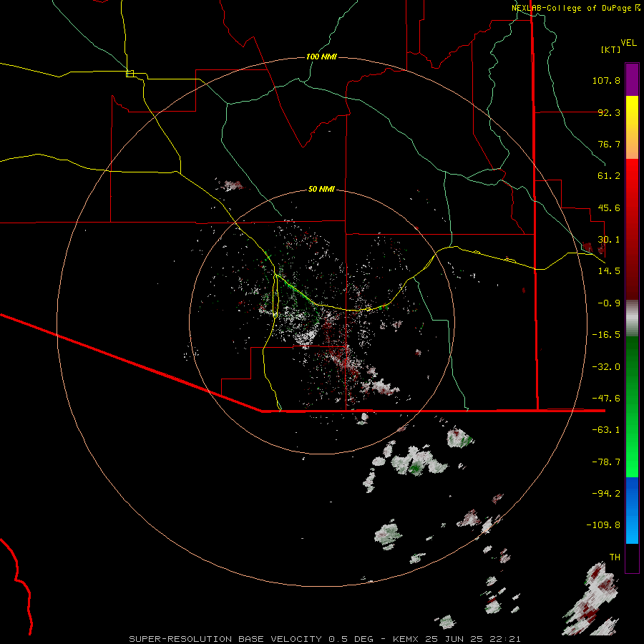The height and width of the screenshot is (644, 644).
Task: Click the 45.6 velocity legend value
Action: pyautogui.click(x=609, y=208)
